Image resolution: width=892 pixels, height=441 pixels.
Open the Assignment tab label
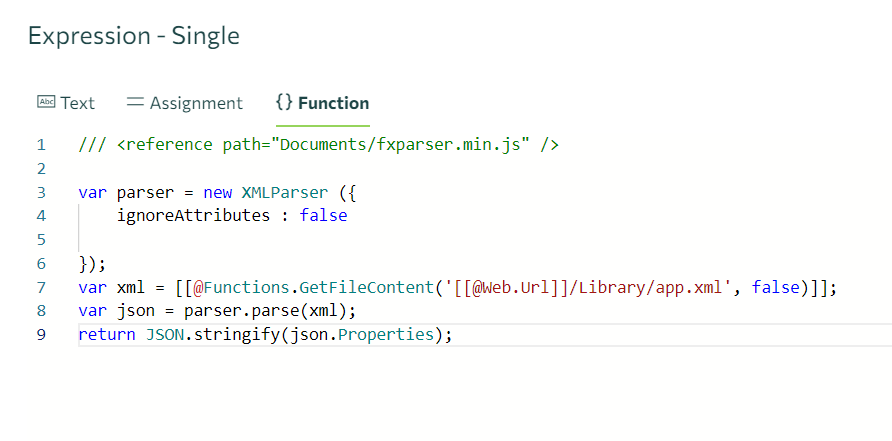[196, 103]
